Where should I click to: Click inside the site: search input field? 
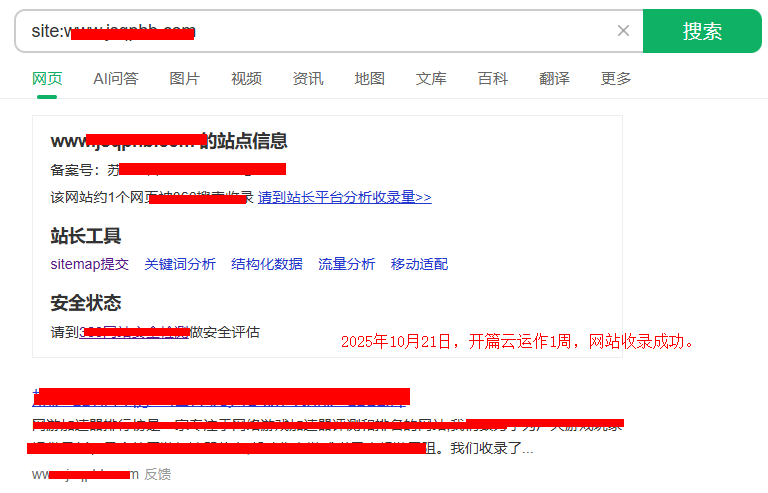pos(400,31)
